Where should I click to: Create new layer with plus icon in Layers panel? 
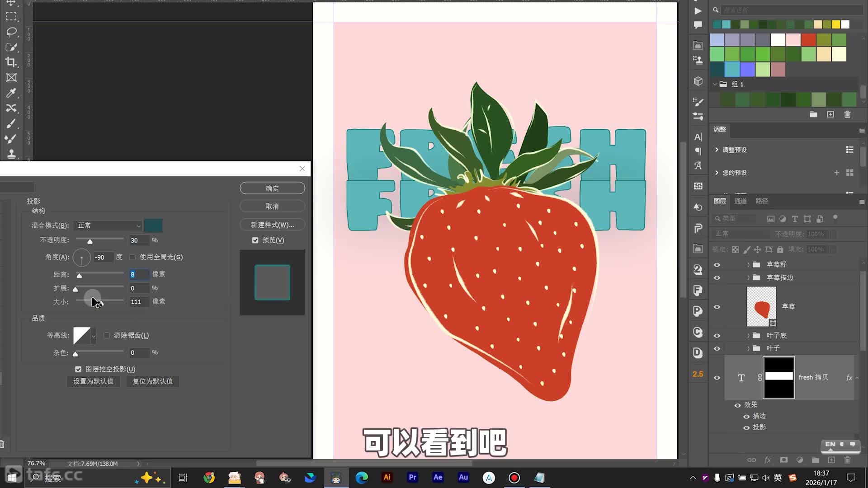[x=831, y=460]
